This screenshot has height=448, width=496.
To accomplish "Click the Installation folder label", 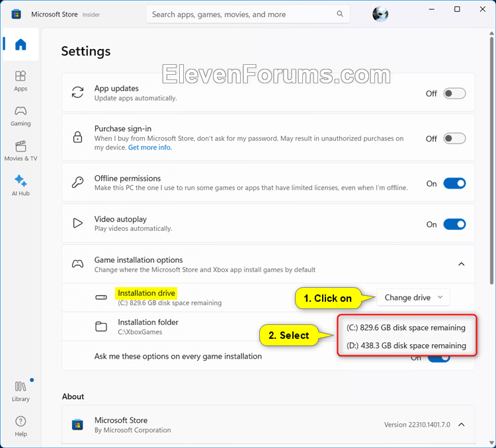I will click(148, 322).
